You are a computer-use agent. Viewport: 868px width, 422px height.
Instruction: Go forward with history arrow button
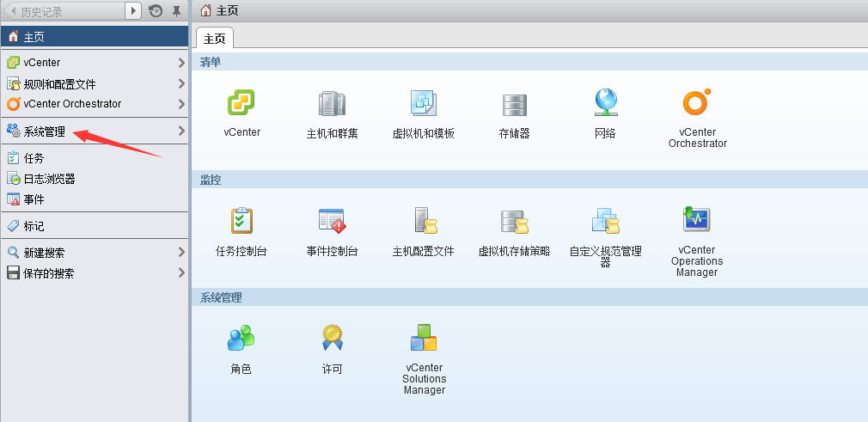pos(133,11)
